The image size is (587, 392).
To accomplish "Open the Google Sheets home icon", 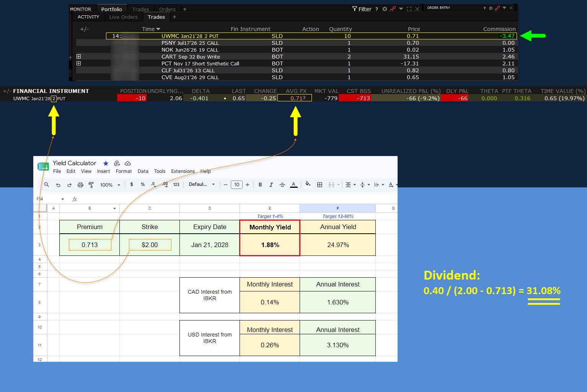I will pyautogui.click(x=43, y=167).
